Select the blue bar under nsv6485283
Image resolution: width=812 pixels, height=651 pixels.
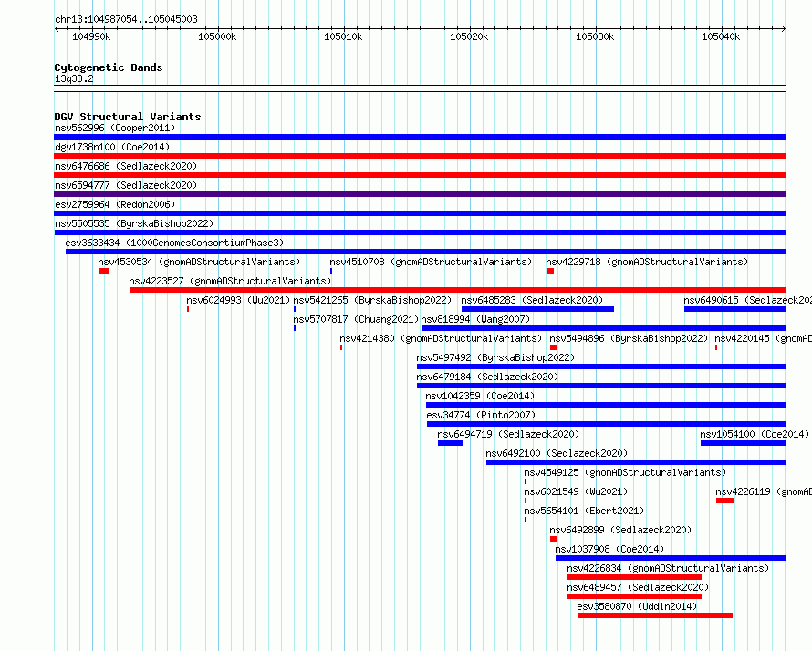[x=537, y=309]
